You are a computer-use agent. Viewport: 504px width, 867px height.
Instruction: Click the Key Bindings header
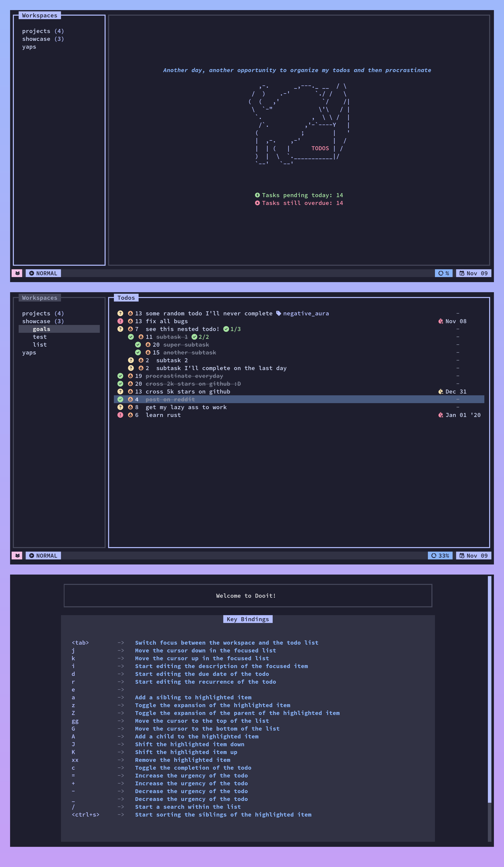click(x=247, y=619)
